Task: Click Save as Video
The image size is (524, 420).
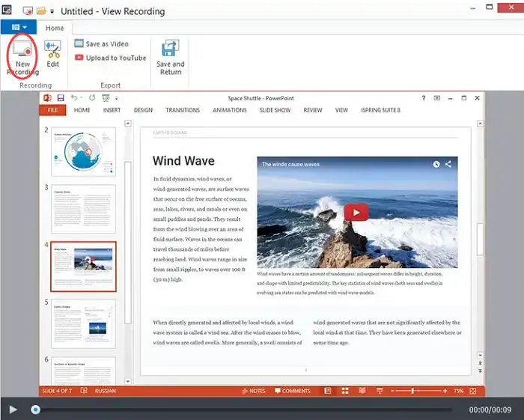Action: pos(101,43)
